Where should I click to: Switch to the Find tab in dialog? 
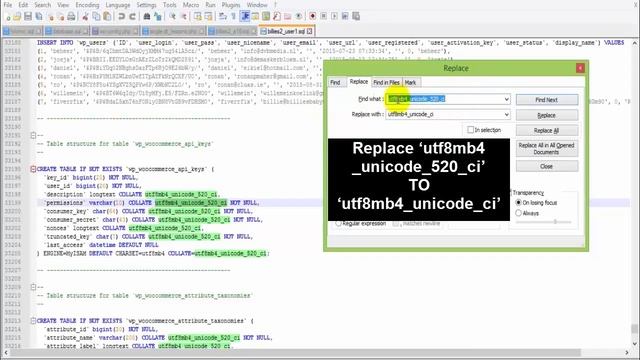click(x=335, y=82)
